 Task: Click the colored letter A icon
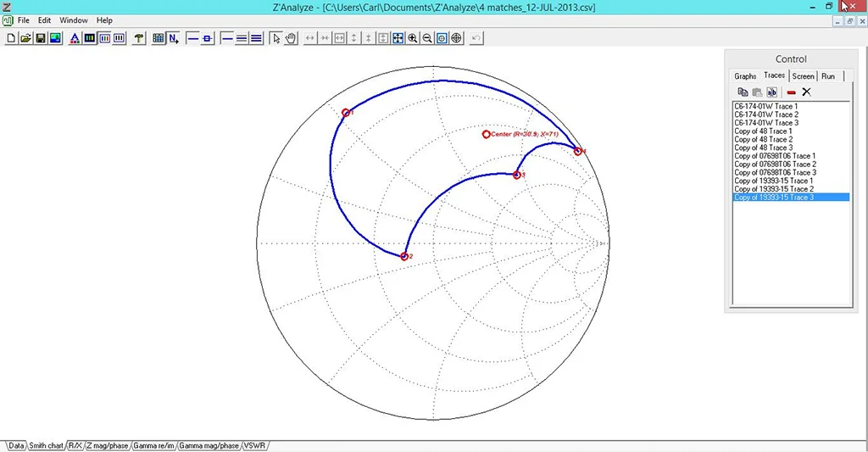(x=75, y=38)
